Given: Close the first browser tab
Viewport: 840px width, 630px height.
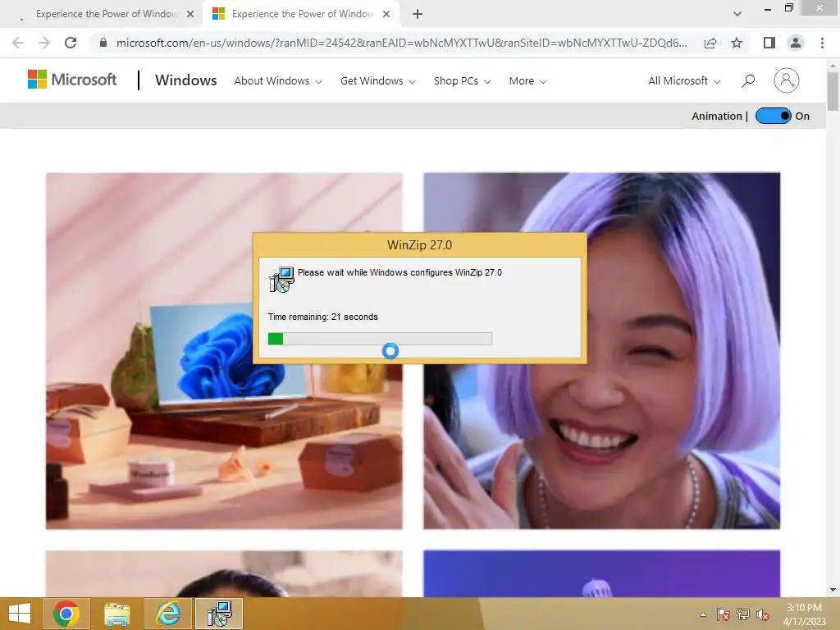Looking at the screenshot, I should [x=190, y=14].
